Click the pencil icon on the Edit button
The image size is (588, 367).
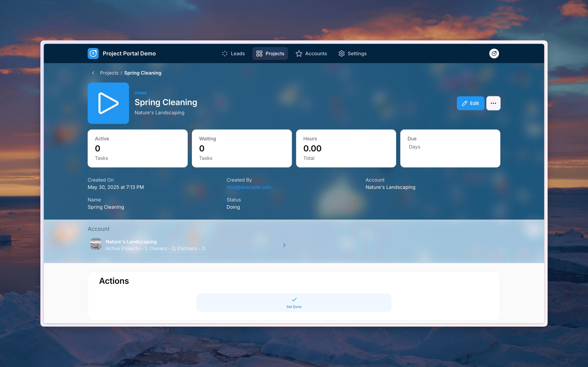click(x=464, y=103)
